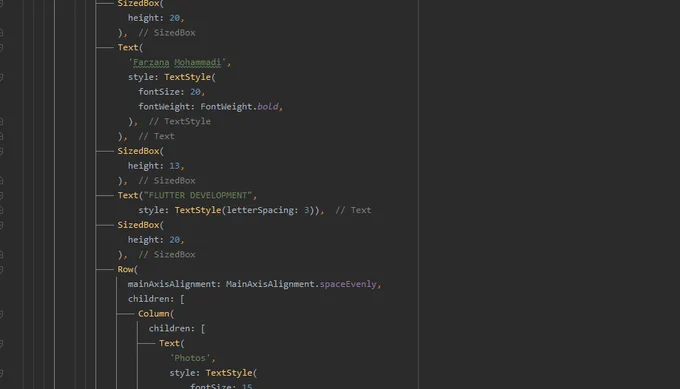Click the Row( widget name
The width and height of the screenshot is (680, 389).
(127, 269)
